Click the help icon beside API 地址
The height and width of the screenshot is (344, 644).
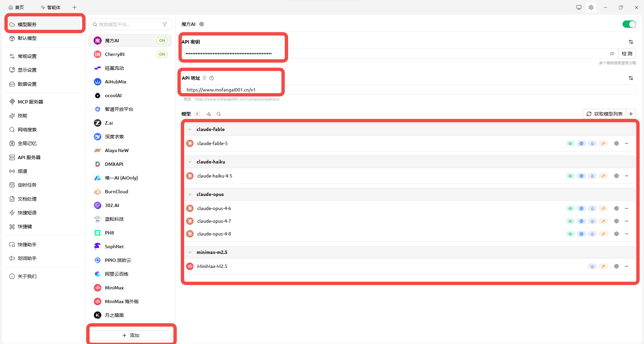(x=212, y=78)
